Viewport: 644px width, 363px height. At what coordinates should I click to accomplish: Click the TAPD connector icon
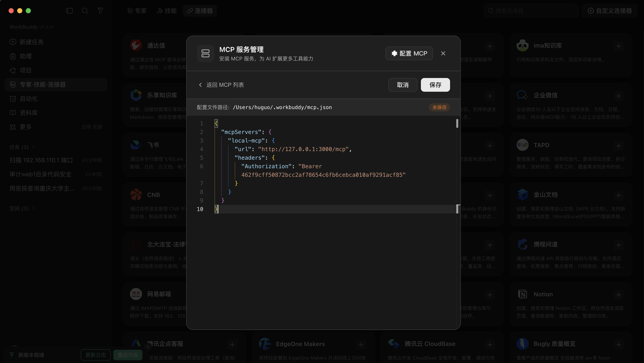523,145
